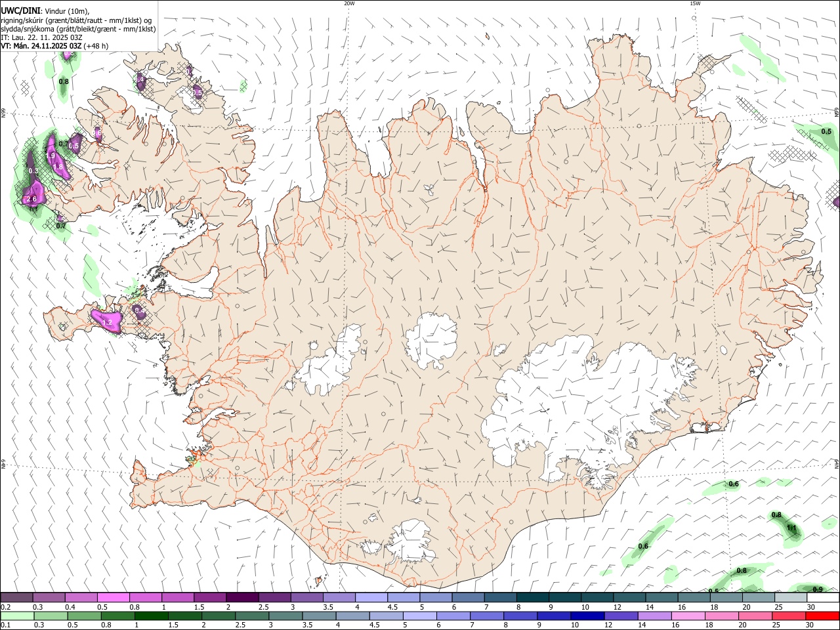Click the pink snow patch on Snæfellsnes
Image resolution: width=840 pixels, height=630 pixels.
coord(107,321)
